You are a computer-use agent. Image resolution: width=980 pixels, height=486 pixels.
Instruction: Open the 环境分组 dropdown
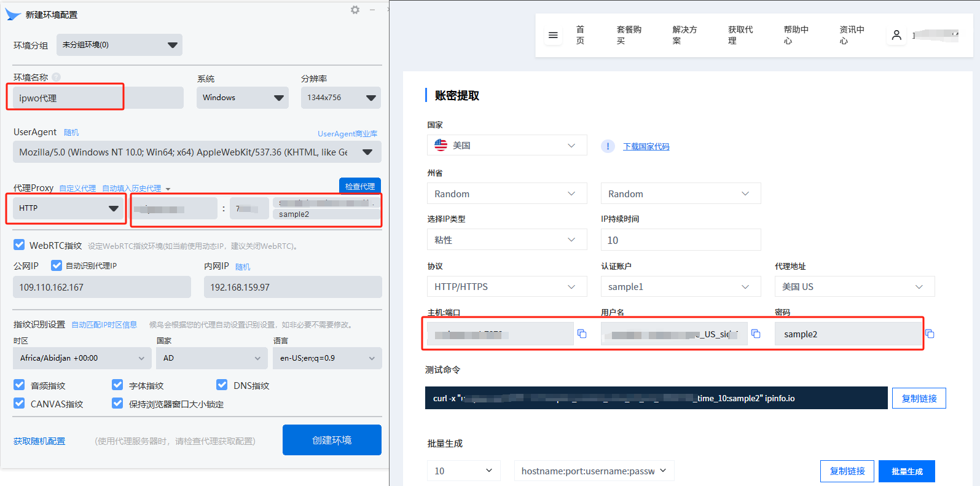(x=119, y=45)
